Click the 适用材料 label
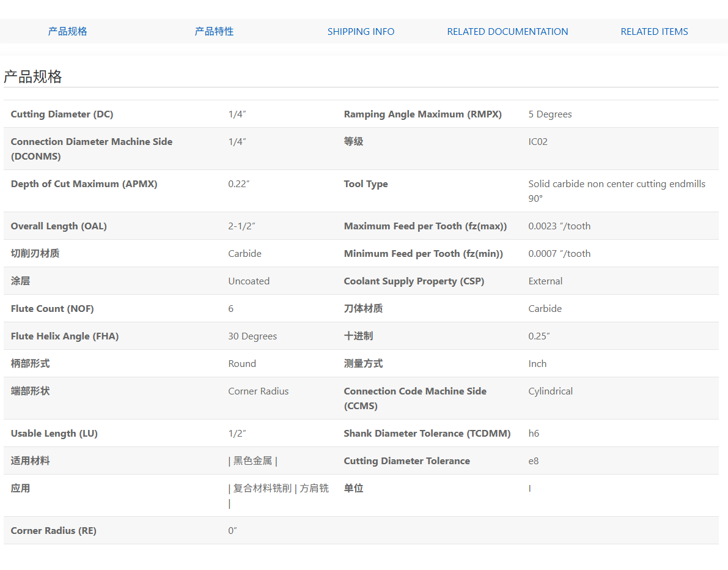The width and height of the screenshot is (728, 570). coord(30,461)
